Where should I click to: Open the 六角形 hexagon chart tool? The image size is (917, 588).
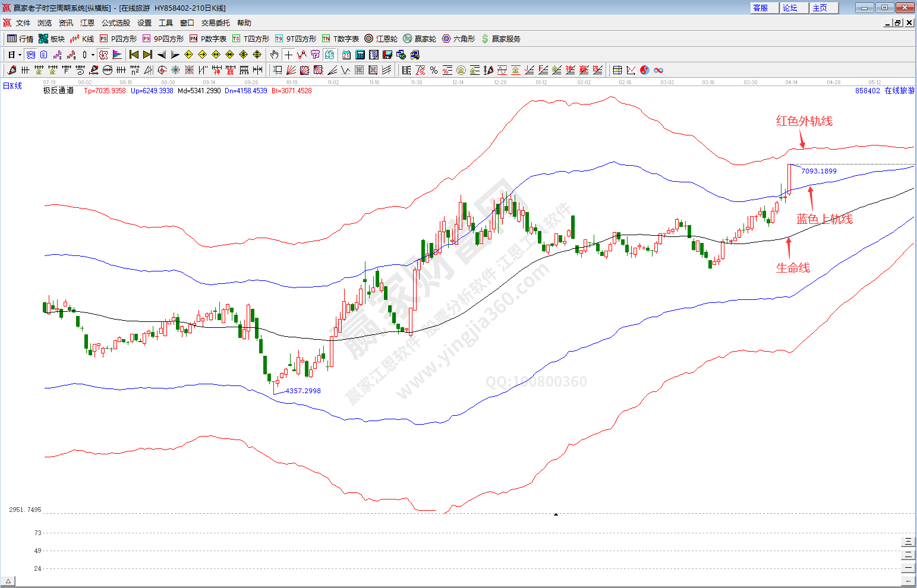458,39
